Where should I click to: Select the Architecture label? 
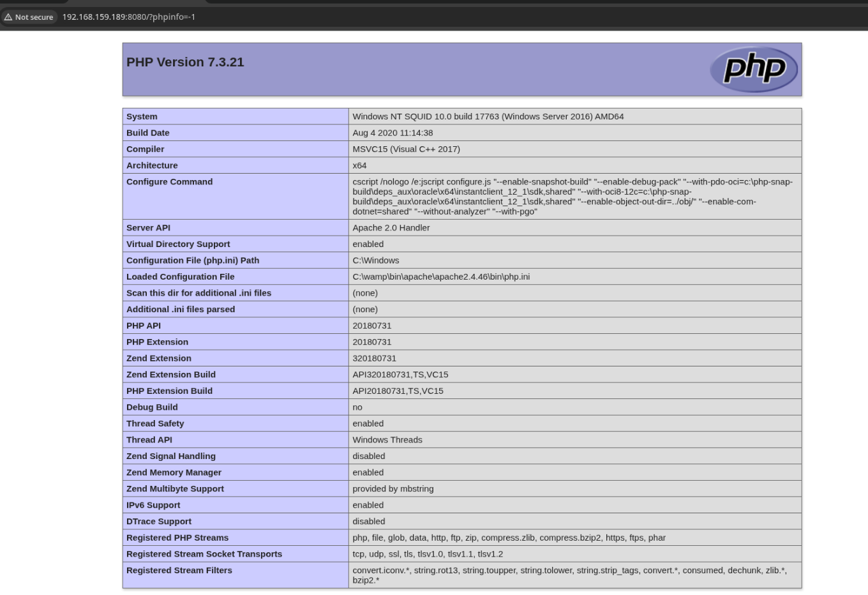pyautogui.click(x=152, y=165)
